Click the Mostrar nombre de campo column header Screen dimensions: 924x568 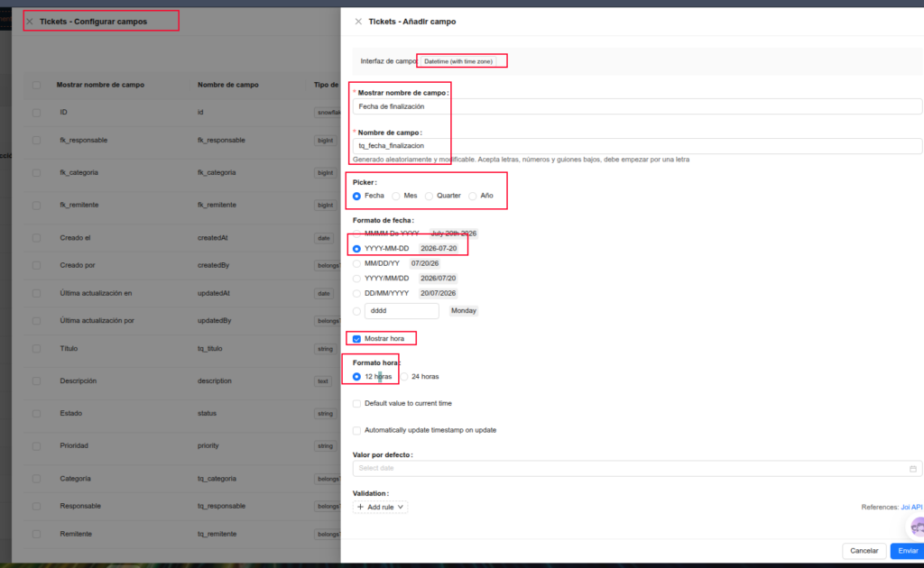100,85
